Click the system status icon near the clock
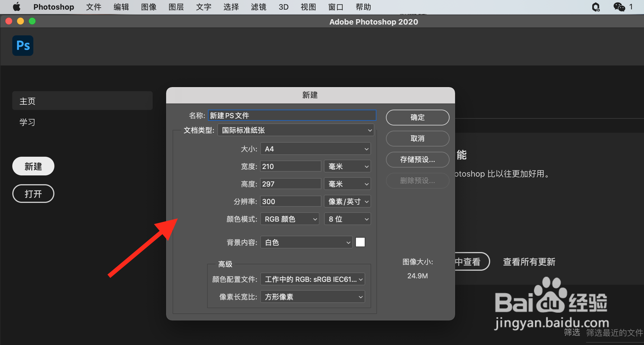Viewport: 644px width, 345px height. coord(596,7)
